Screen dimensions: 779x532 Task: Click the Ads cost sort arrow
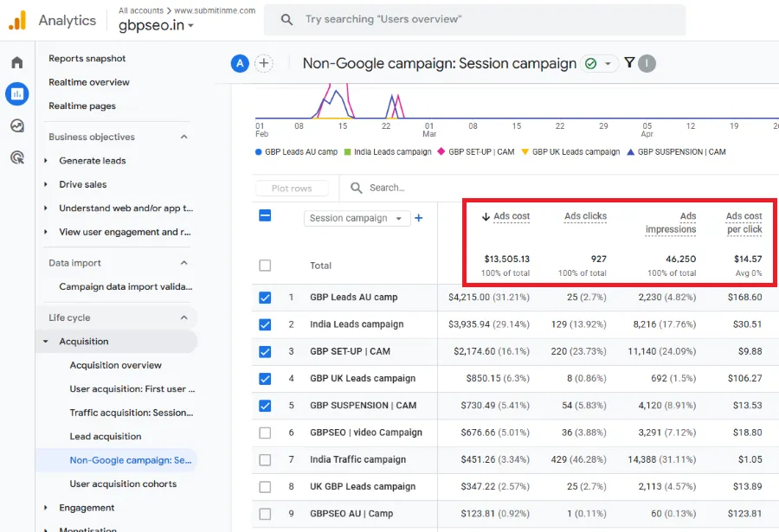[486, 216]
